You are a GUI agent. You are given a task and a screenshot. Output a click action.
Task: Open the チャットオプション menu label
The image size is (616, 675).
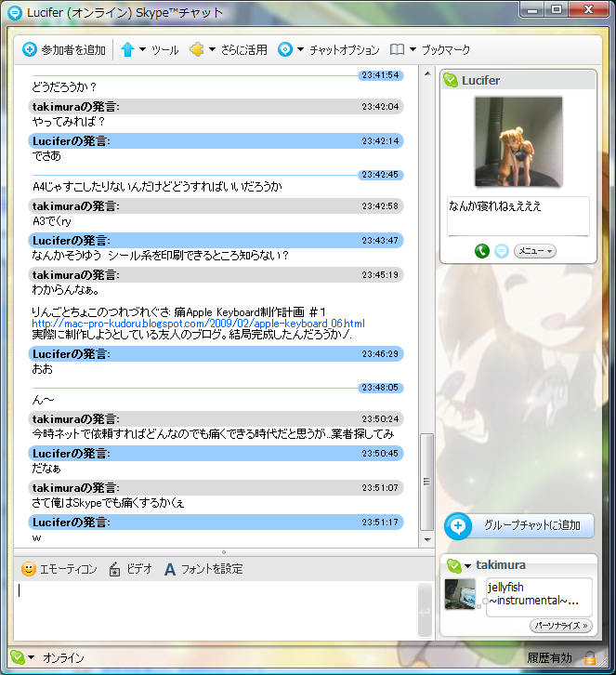pos(345,50)
